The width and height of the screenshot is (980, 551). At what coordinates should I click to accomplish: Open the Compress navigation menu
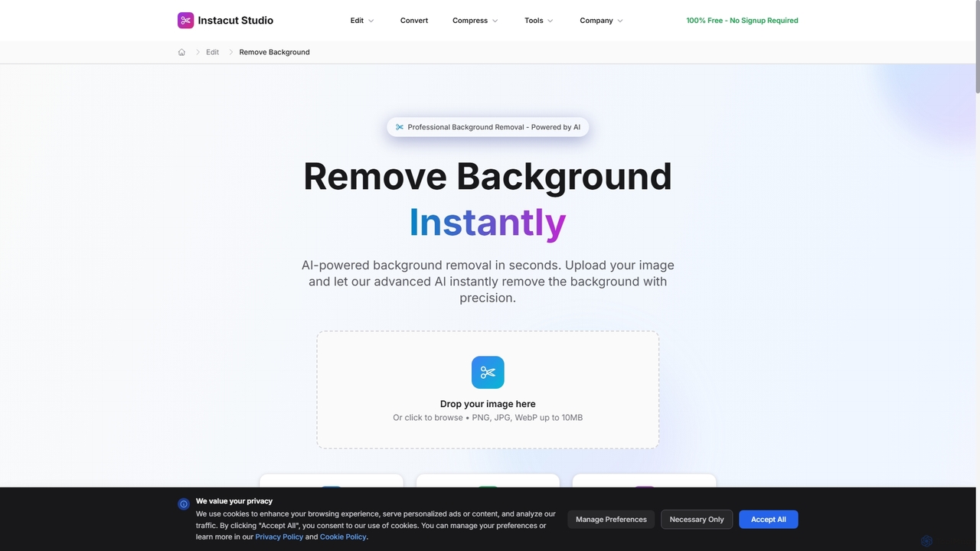(475, 21)
